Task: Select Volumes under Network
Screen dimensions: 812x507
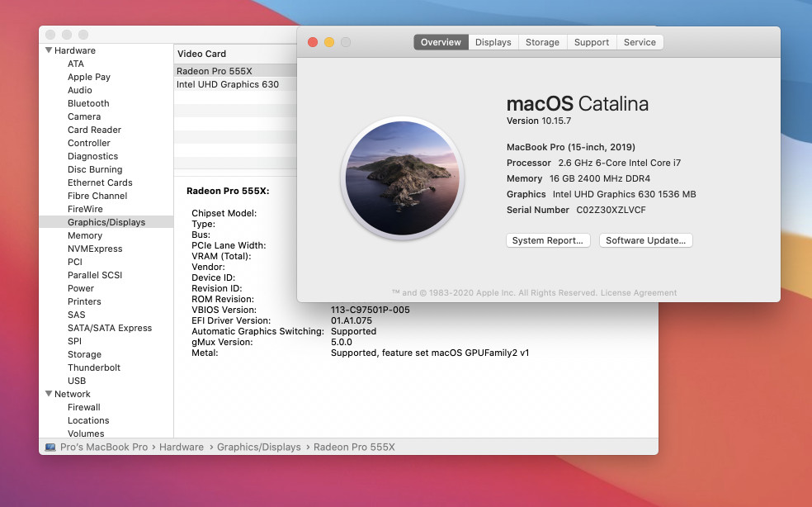Action: (86, 434)
